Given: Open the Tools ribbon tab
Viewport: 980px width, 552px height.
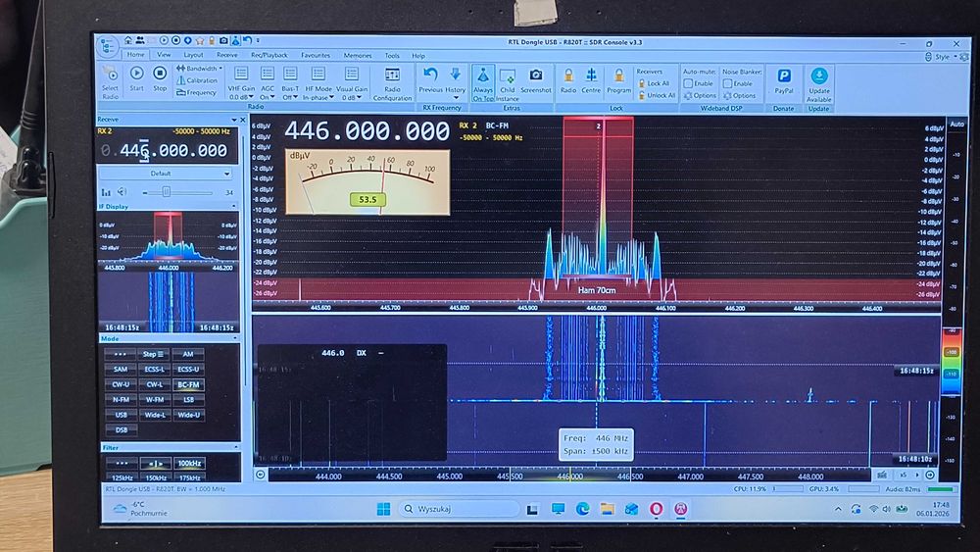Looking at the screenshot, I should tap(392, 56).
